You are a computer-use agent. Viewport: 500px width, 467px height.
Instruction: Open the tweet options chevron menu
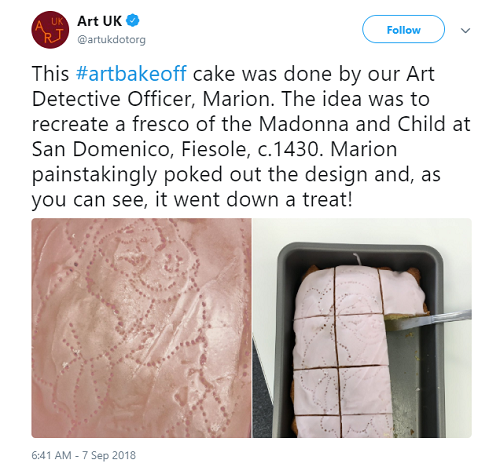[x=465, y=30]
